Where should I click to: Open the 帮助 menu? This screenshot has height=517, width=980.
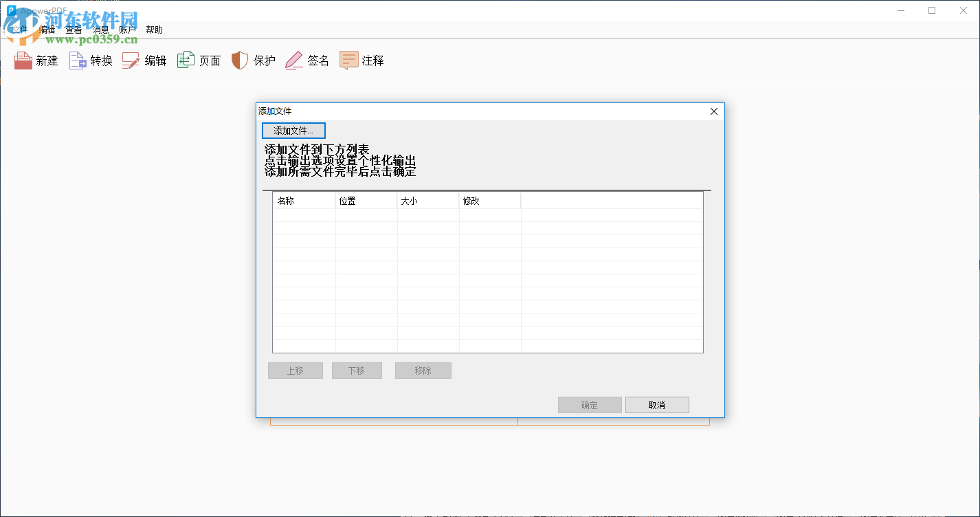tap(154, 29)
